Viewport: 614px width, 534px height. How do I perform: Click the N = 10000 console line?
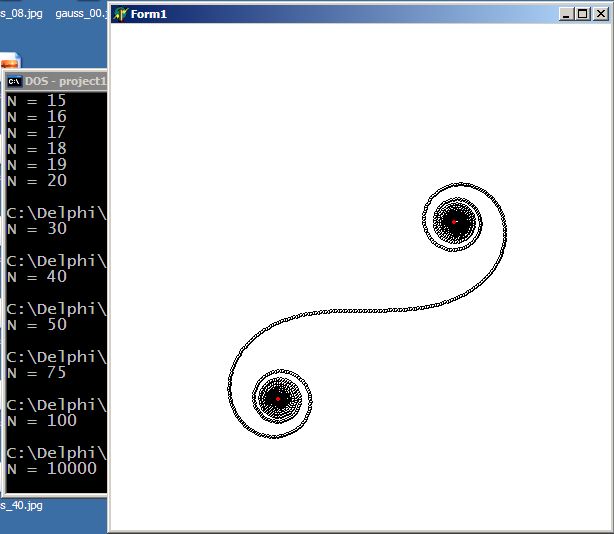pos(51,469)
